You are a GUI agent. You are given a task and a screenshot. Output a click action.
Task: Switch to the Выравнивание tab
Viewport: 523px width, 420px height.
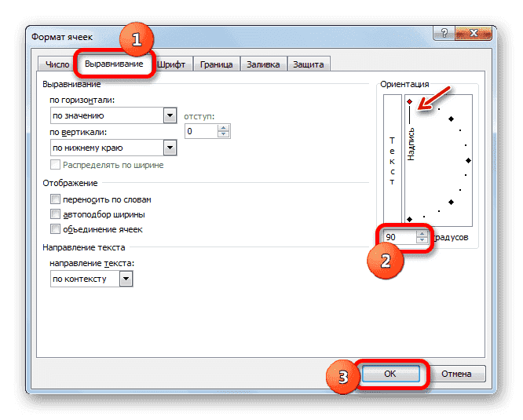pos(114,64)
